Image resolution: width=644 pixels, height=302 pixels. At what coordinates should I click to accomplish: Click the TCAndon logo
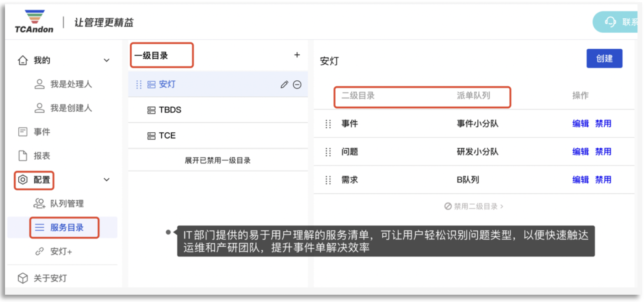click(34, 21)
